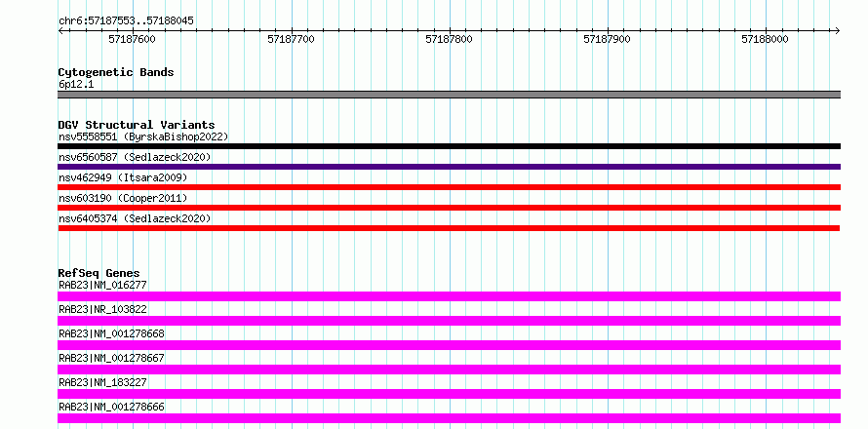
Task: Open nsv462949 (Itsara2009) label
Action: [123, 177]
